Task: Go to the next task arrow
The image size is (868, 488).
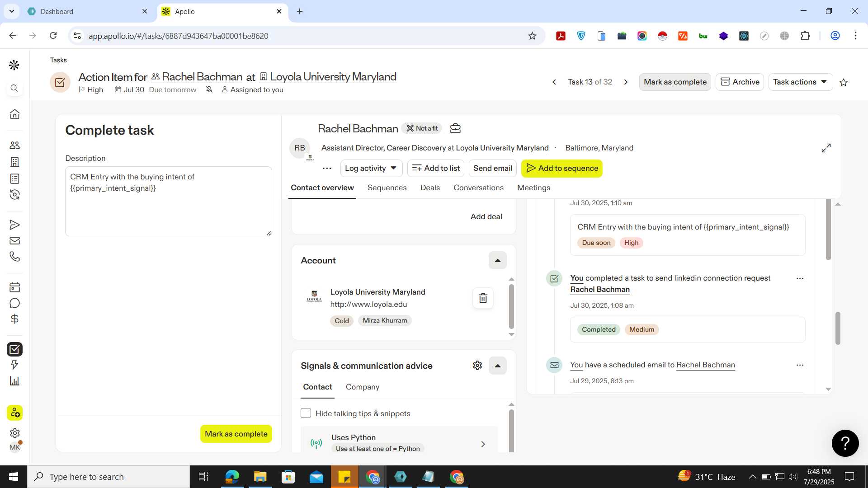Action: 626,82
